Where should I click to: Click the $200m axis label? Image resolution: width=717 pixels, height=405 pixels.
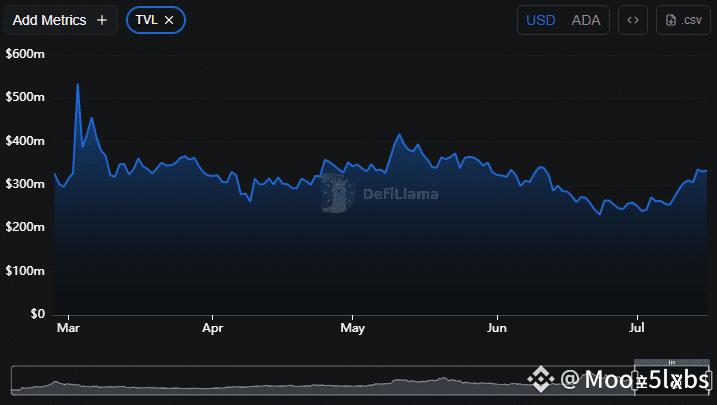[x=25, y=227]
